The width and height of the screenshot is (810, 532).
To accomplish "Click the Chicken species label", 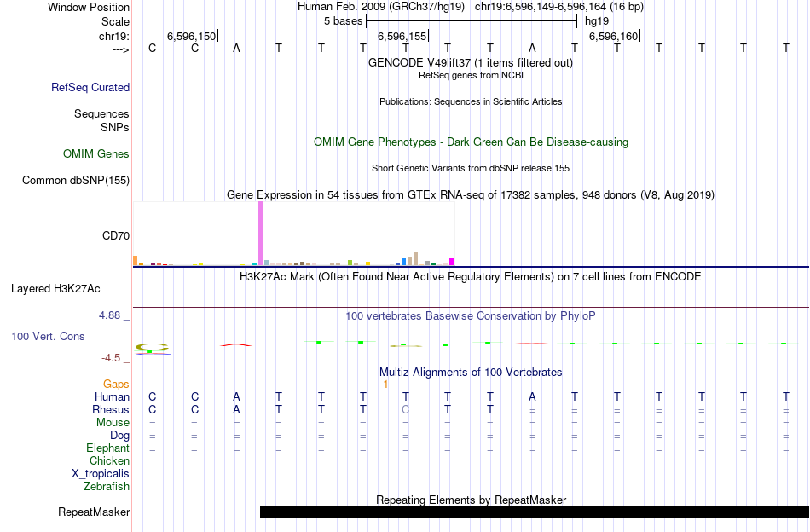I will coord(109,460).
